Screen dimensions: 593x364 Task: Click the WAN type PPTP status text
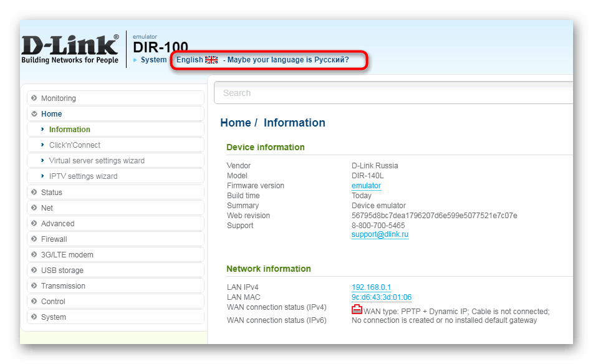click(x=456, y=312)
